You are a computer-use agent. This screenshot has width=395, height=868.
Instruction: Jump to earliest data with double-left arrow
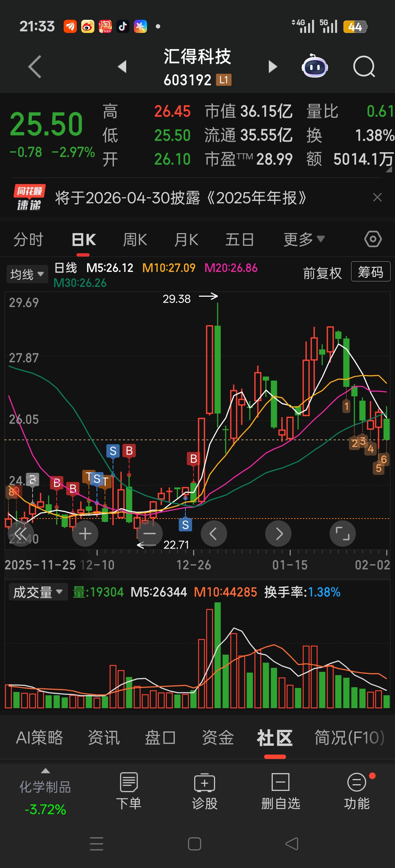pyautogui.click(x=21, y=534)
